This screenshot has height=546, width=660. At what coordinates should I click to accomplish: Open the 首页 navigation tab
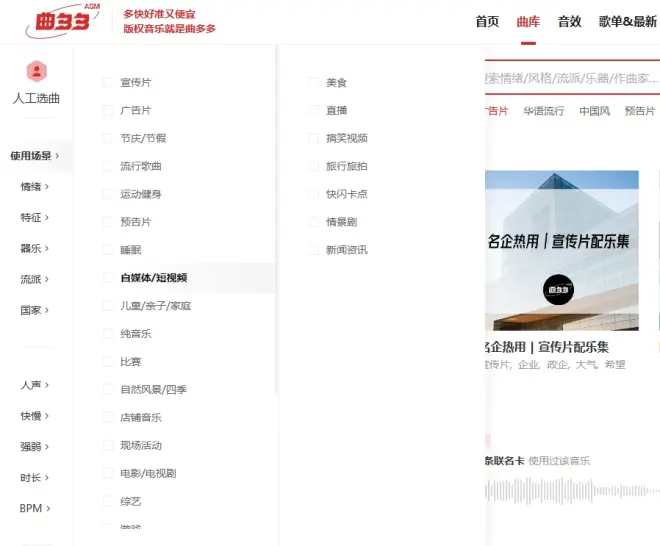pyautogui.click(x=487, y=22)
